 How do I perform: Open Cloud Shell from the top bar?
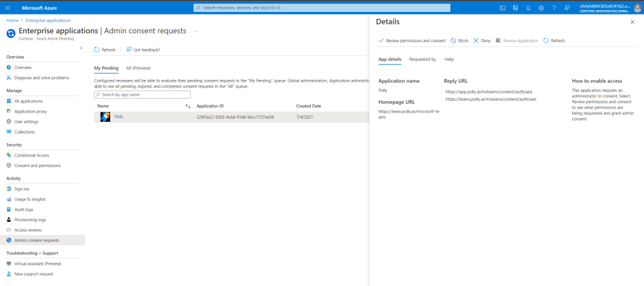[503, 8]
